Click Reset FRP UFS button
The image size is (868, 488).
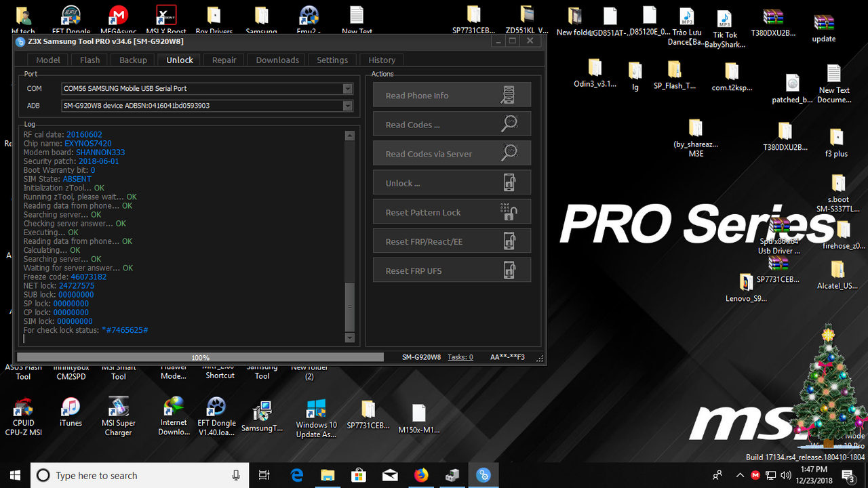point(452,270)
